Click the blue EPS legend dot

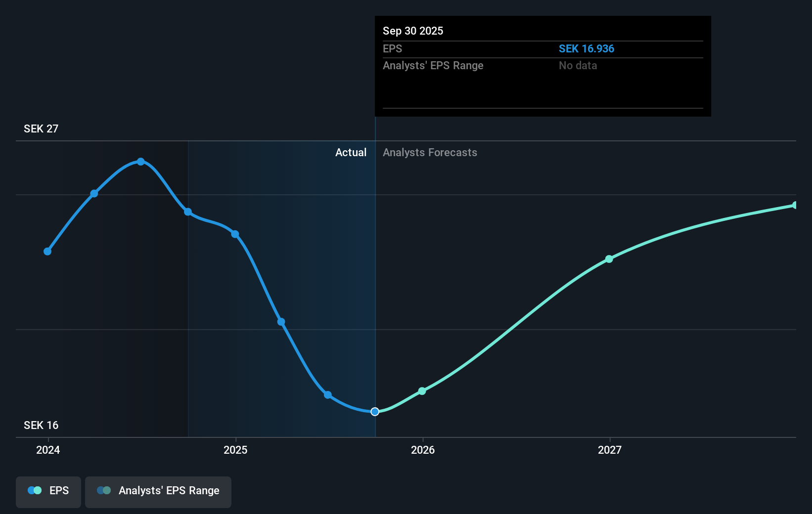coord(34,490)
